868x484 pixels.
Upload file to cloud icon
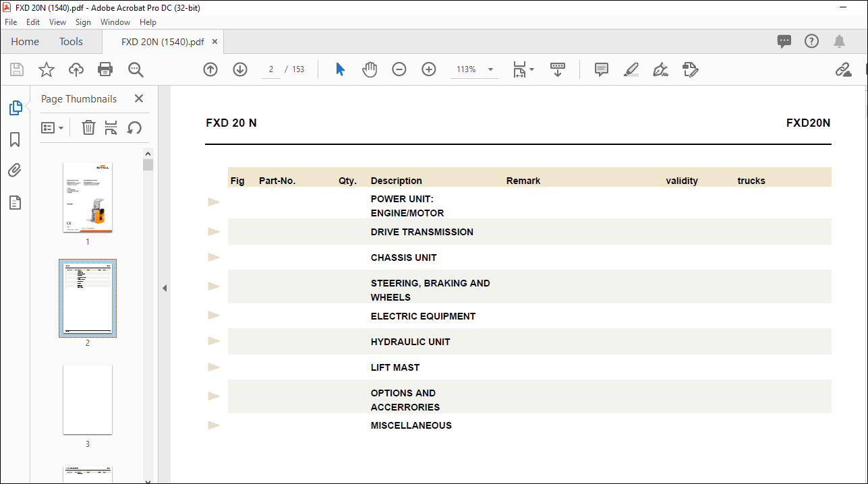tap(76, 69)
